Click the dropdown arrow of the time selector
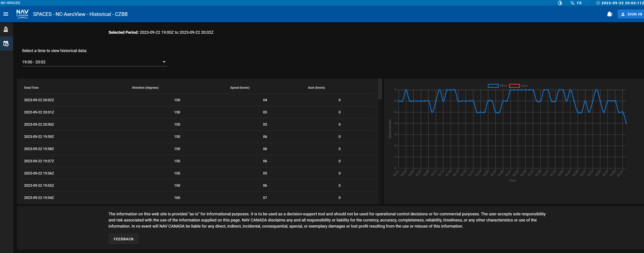The height and width of the screenshot is (253, 644). click(164, 62)
